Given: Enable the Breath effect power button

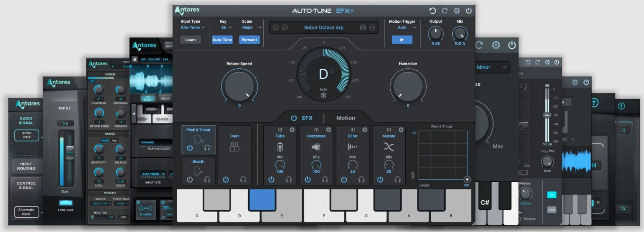Looking at the screenshot, I should pyautogui.click(x=190, y=179).
